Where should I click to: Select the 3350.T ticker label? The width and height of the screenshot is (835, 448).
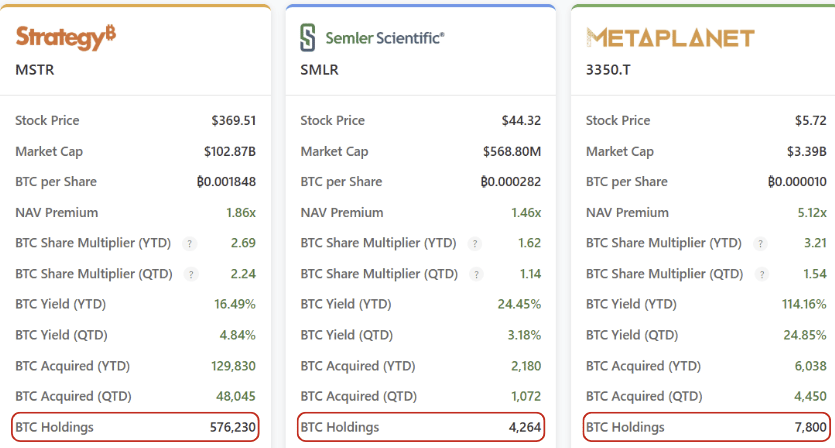pos(609,70)
